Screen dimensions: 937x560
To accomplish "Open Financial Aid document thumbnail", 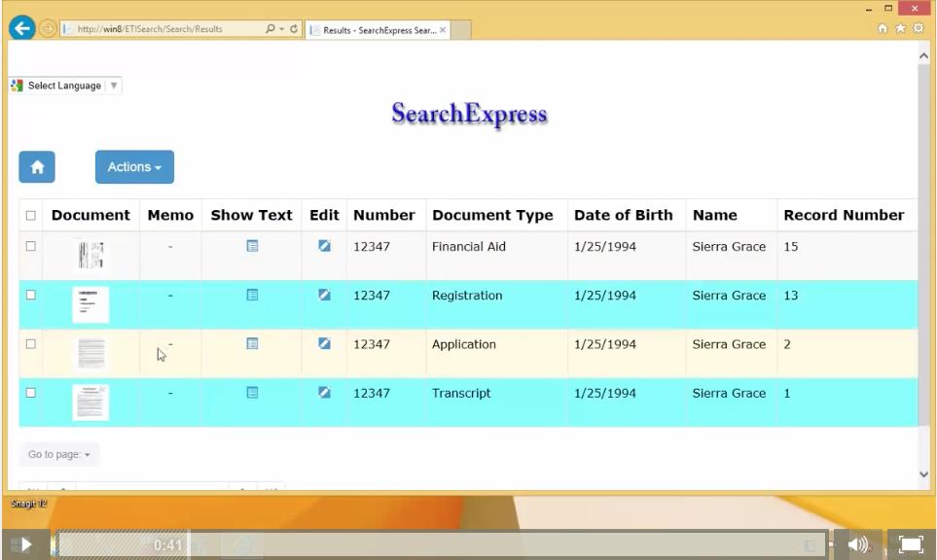I will (x=90, y=255).
